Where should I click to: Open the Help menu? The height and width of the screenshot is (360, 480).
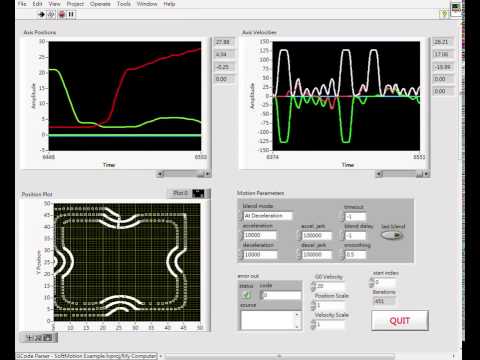[169, 4]
